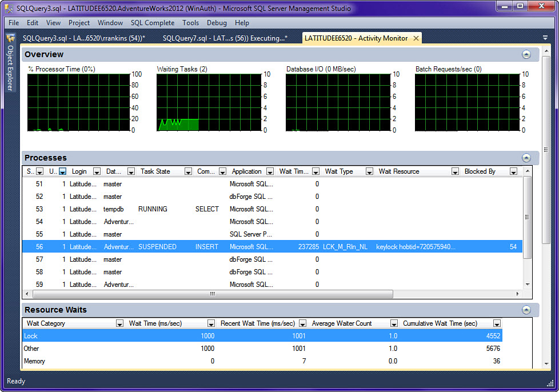Open the Wait Type column filter dropdown

point(369,171)
